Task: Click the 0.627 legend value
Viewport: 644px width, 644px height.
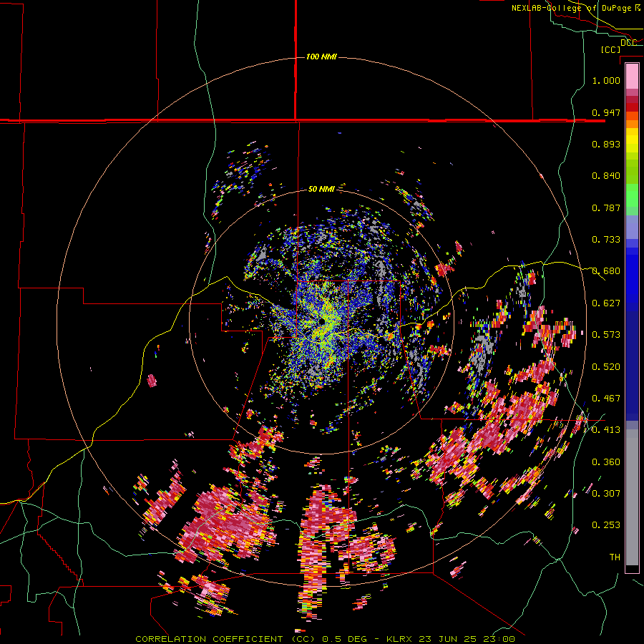Action: [x=606, y=303]
